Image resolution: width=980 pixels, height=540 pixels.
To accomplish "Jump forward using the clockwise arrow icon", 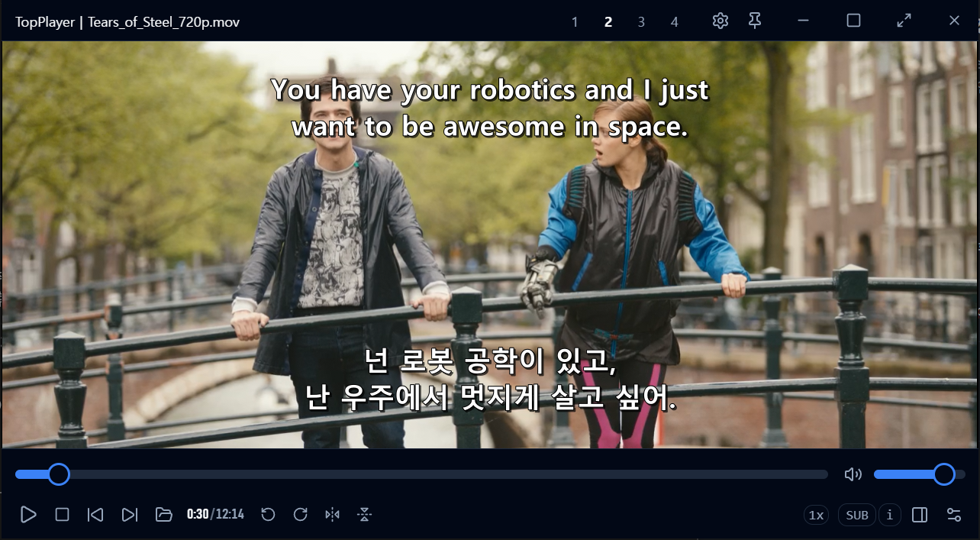I will (301, 515).
